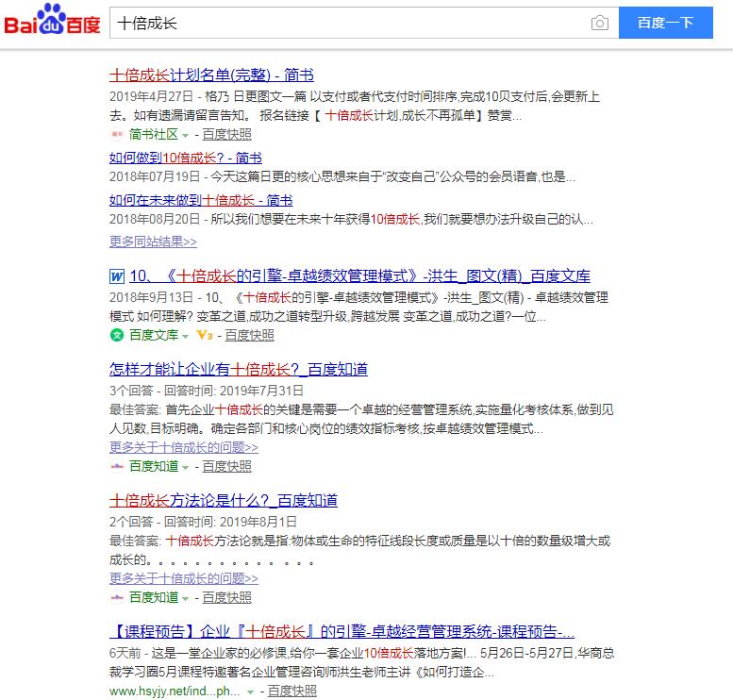Open camera image search icon
Image resolution: width=733 pixels, height=700 pixels.
[599, 23]
